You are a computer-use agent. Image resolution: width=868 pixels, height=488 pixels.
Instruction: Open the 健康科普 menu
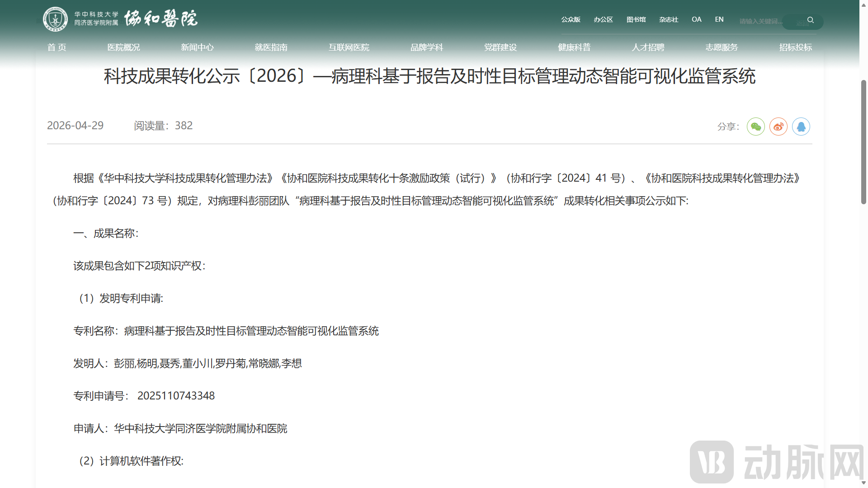tap(574, 47)
